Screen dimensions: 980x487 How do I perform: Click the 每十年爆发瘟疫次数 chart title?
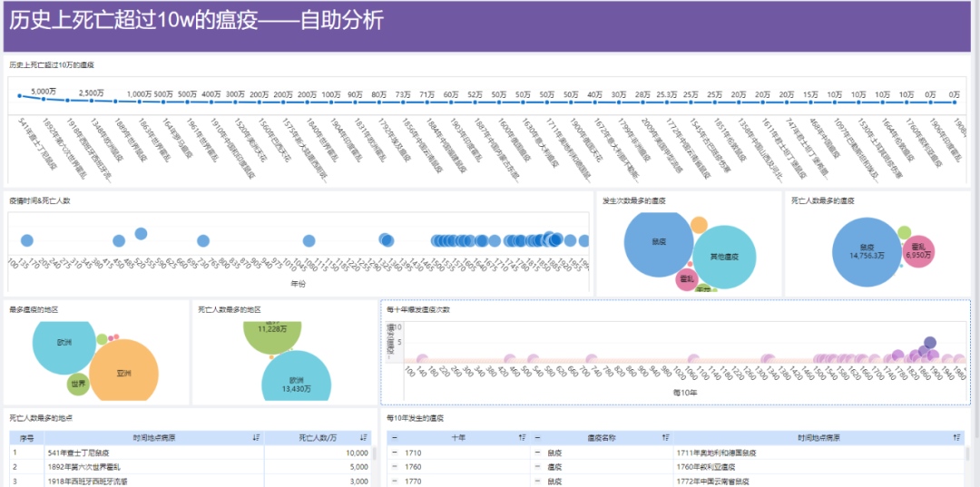tap(418, 309)
